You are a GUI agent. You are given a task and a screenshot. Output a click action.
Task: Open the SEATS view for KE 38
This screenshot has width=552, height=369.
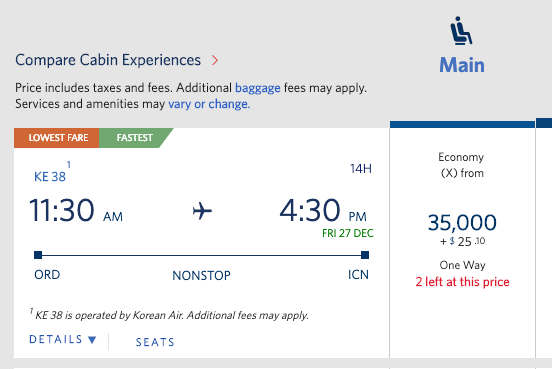(x=155, y=342)
